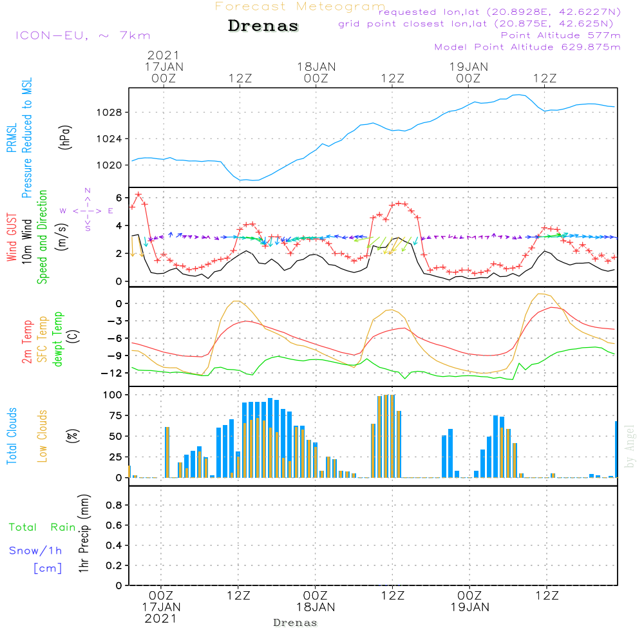Click the 1020 pressure tick label
This screenshot has height=644, width=644.
[x=109, y=165]
